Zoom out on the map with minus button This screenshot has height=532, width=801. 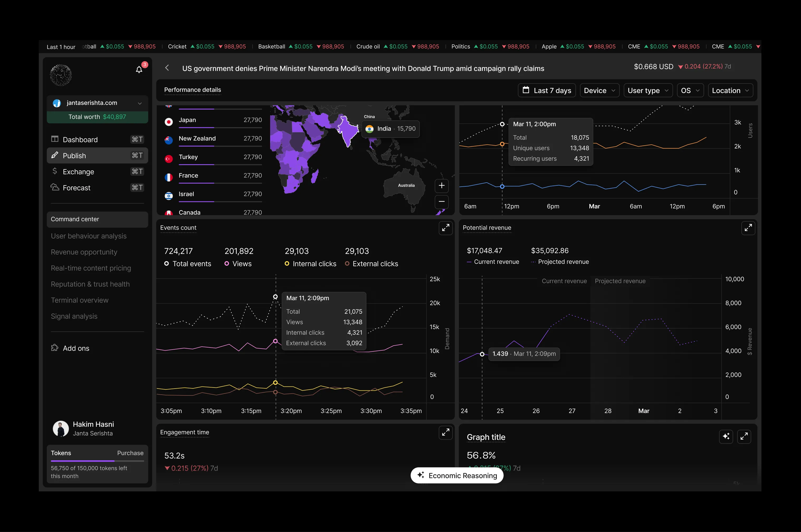441,201
